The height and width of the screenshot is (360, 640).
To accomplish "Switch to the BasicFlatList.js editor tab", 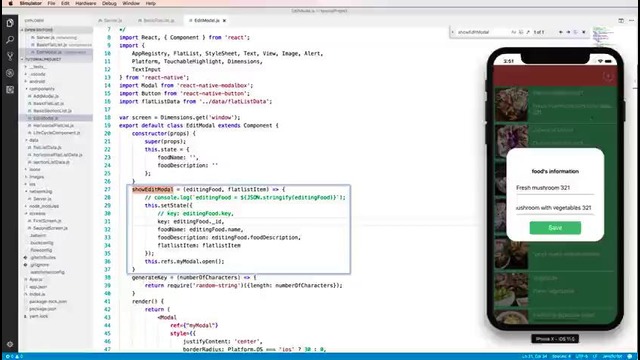I will (158, 20).
